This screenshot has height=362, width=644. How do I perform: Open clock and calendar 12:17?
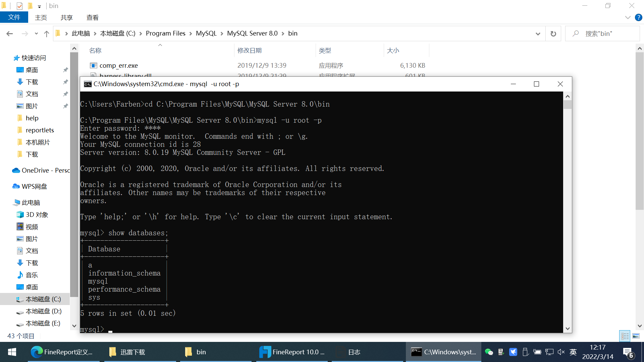coord(598,352)
